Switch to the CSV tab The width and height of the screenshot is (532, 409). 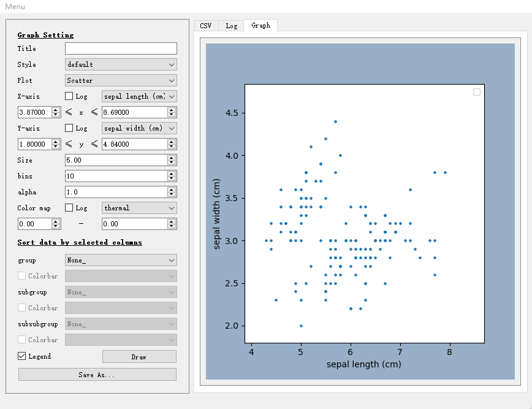[x=205, y=26]
